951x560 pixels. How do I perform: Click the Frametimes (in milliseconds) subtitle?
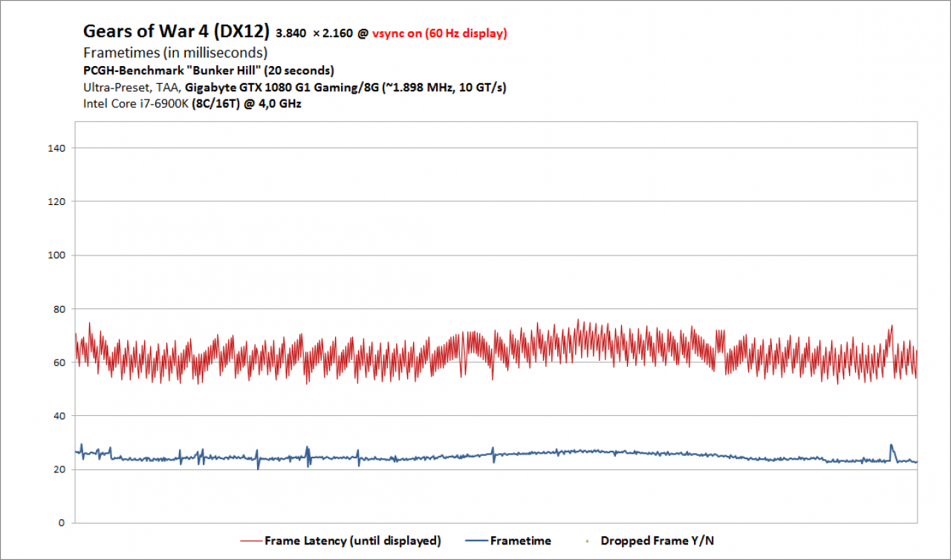(x=175, y=53)
